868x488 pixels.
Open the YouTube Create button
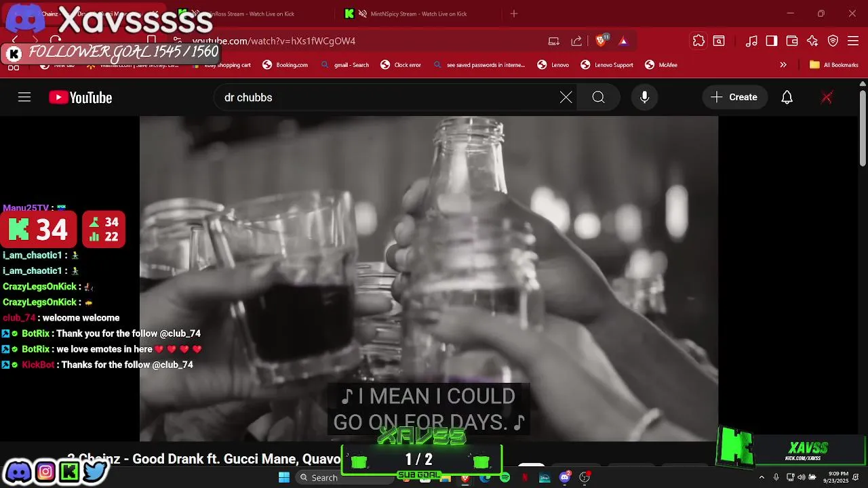(x=734, y=98)
